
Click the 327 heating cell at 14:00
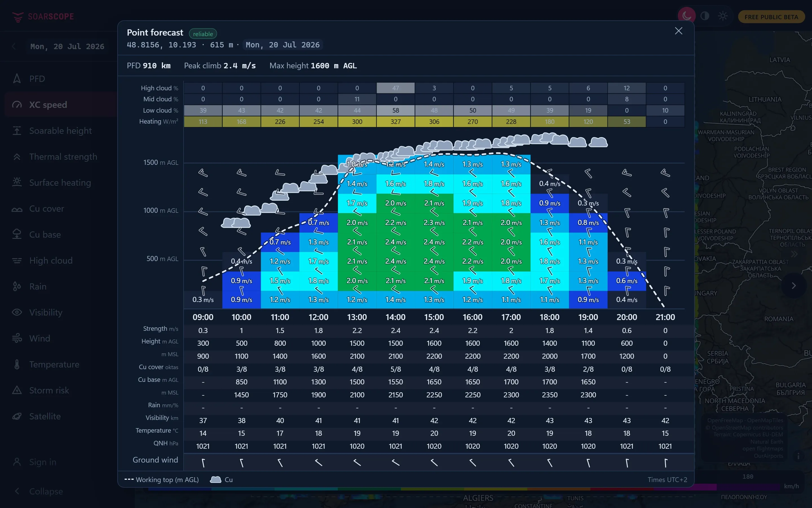[396, 122]
